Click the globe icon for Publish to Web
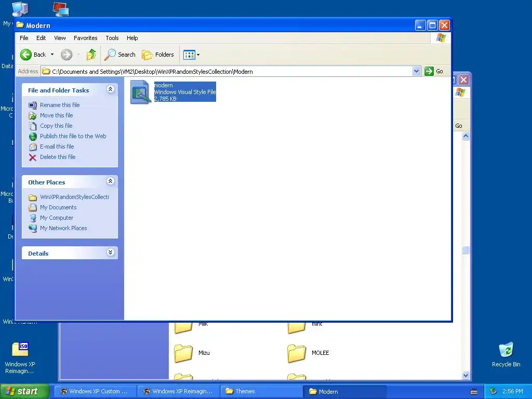Screen dimensions: 532x399 33,137
